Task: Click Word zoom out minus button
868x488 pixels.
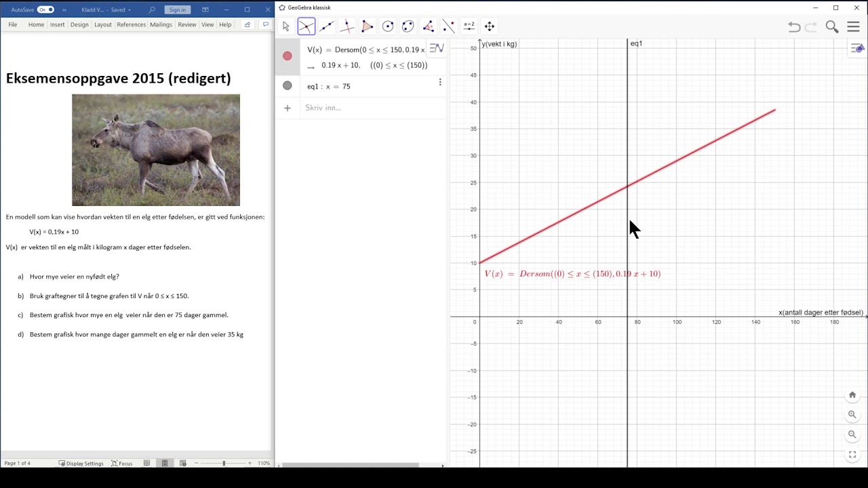Action: tap(197, 463)
